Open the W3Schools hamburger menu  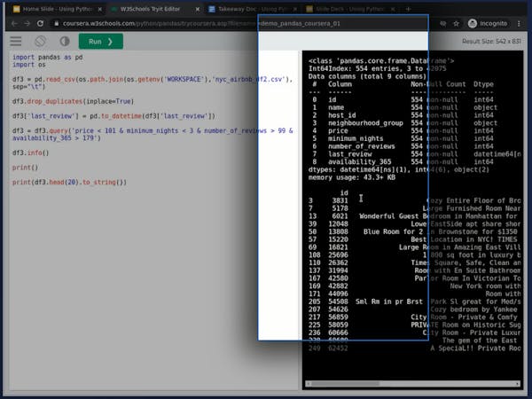[x=16, y=42]
